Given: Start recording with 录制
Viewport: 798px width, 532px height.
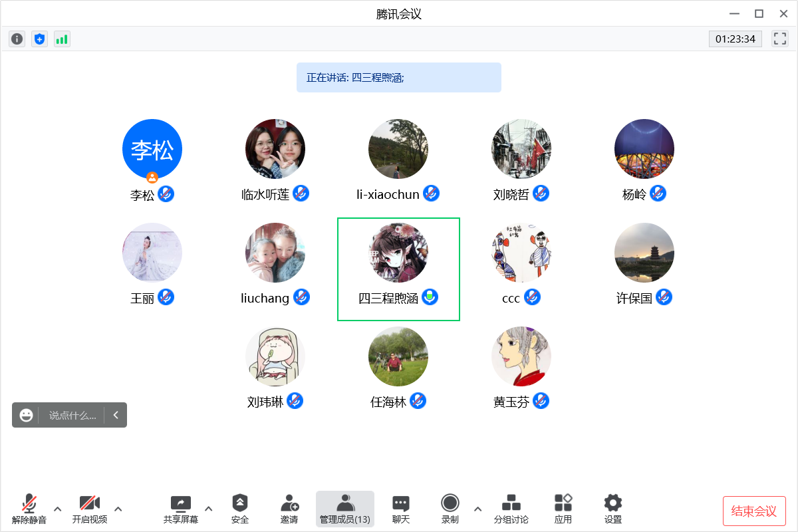Looking at the screenshot, I should tap(450, 510).
